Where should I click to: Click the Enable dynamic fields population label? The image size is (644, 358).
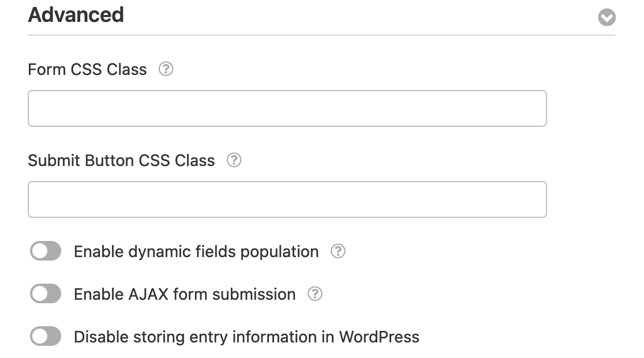coord(196,252)
